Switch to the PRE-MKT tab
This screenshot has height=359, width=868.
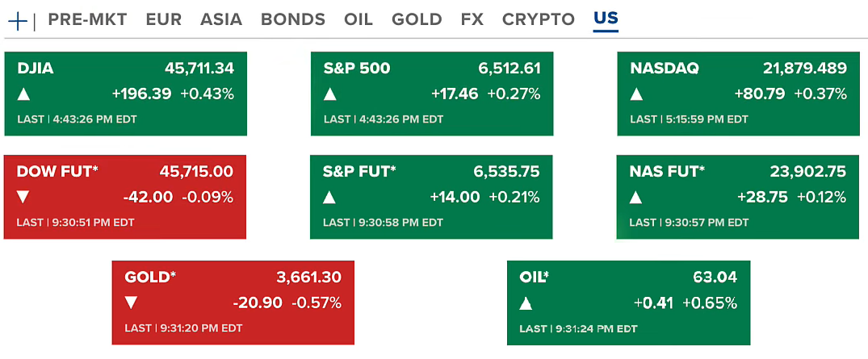(x=87, y=19)
